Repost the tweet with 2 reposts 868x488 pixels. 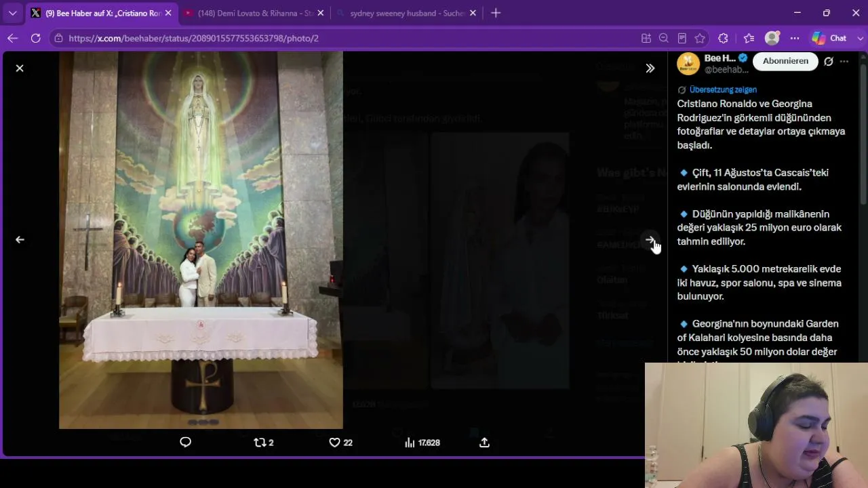(263, 443)
